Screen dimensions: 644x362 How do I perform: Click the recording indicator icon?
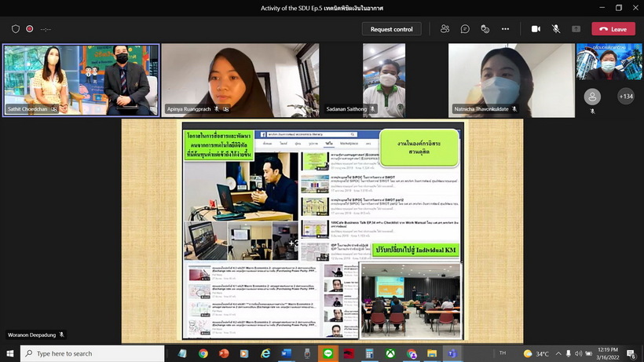pos(30,29)
